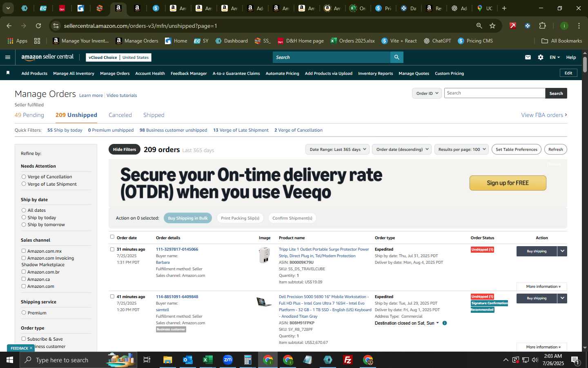The height and width of the screenshot is (368, 588).
Task: Open the 98 Business customer unshipped quick filter
Action: 173,130
